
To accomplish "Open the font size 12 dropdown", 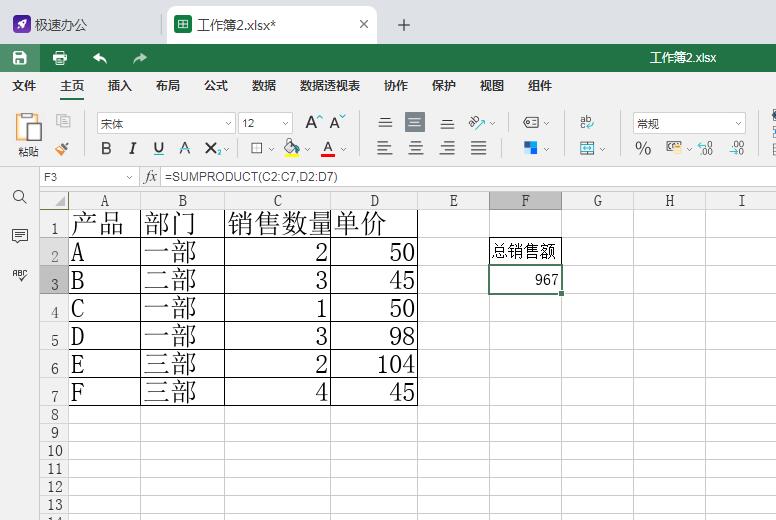I will pyautogui.click(x=286, y=123).
